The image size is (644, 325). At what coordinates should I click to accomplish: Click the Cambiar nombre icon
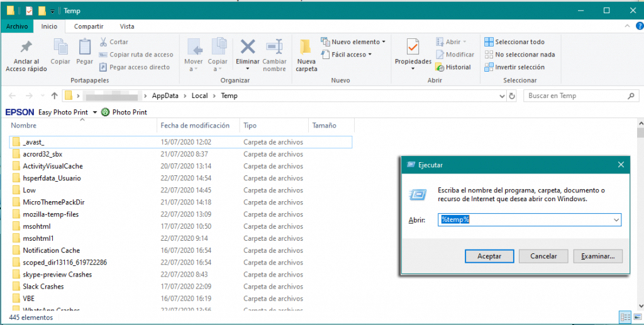[x=274, y=48]
